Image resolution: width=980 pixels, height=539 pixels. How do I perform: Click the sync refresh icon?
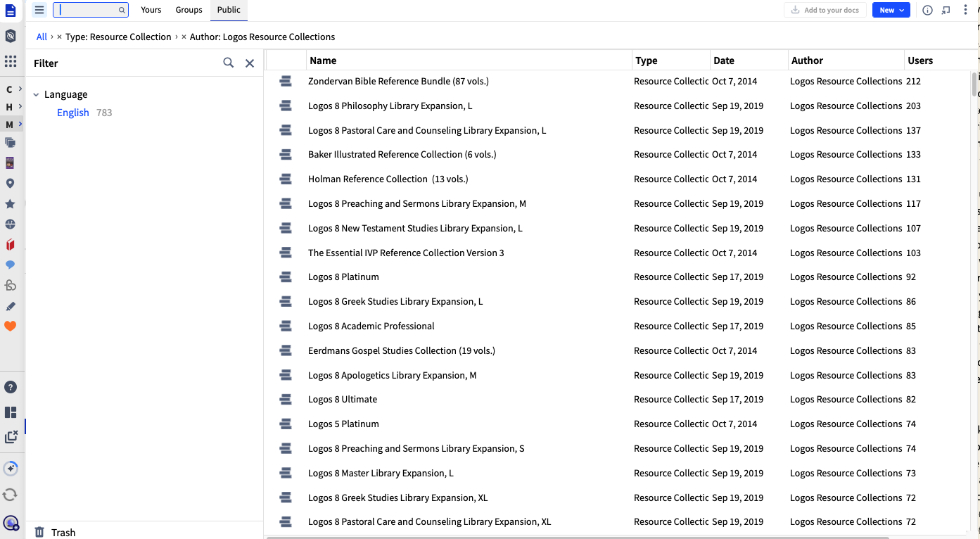click(x=11, y=495)
